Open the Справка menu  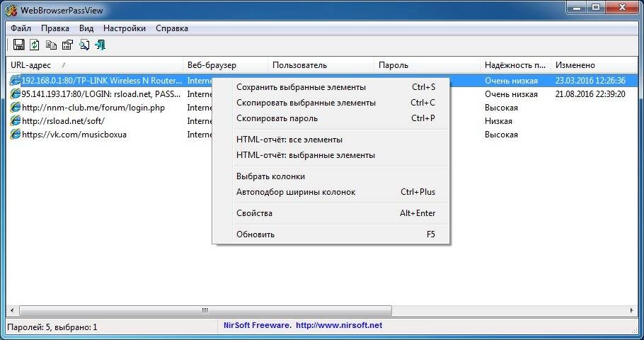[x=172, y=28]
